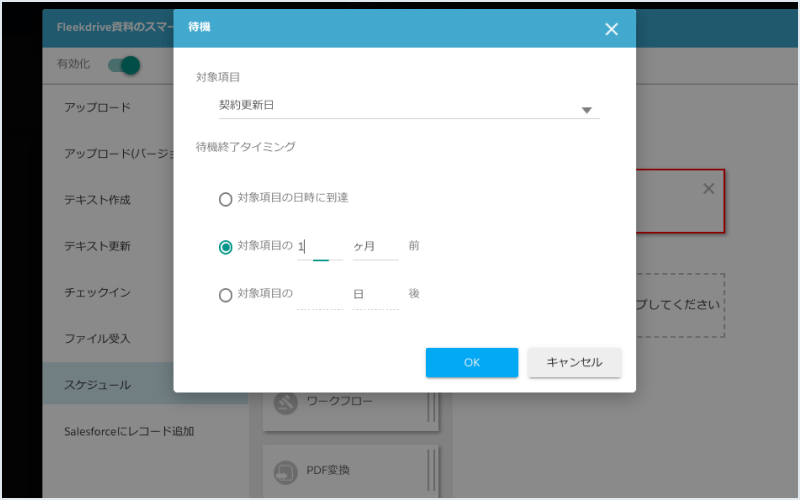This screenshot has height=500, width=800.
Task: Click the X on the red-bordered box
Action: pyautogui.click(x=708, y=188)
